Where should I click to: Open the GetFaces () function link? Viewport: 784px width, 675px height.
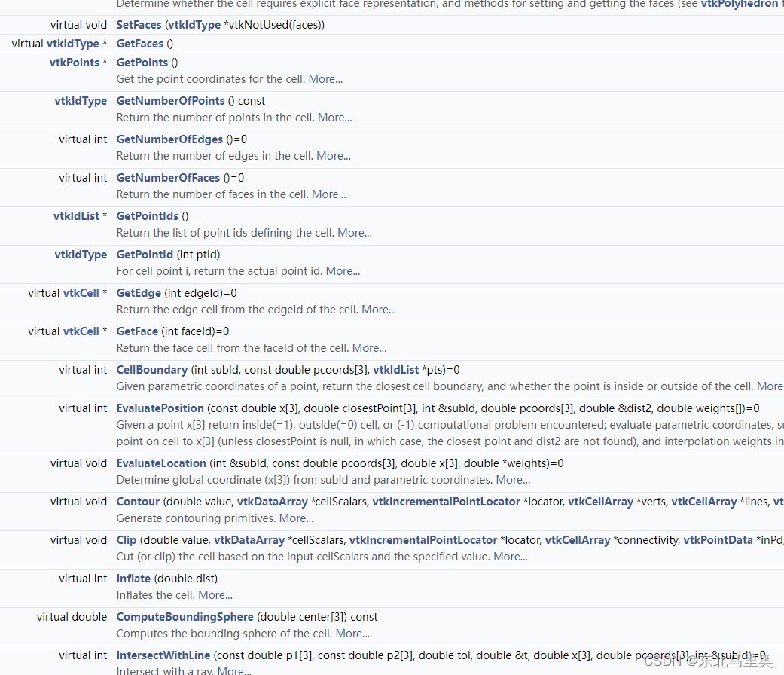click(139, 44)
